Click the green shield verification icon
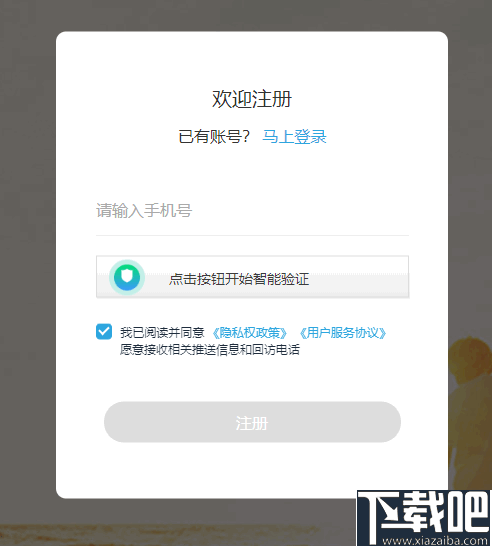Viewport: 492px width, 546px height. (x=127, y=277)
